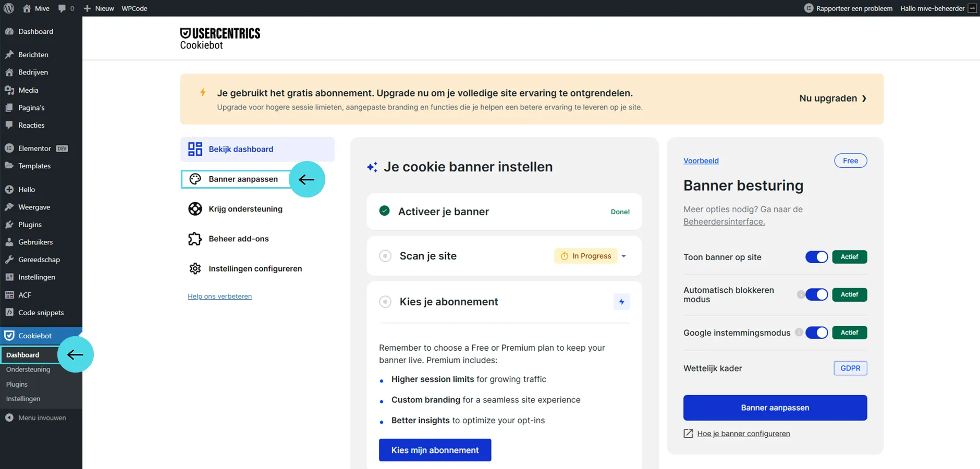Open the Beheerdersinterface link
980x469 pixels.
tap(724, 221)
